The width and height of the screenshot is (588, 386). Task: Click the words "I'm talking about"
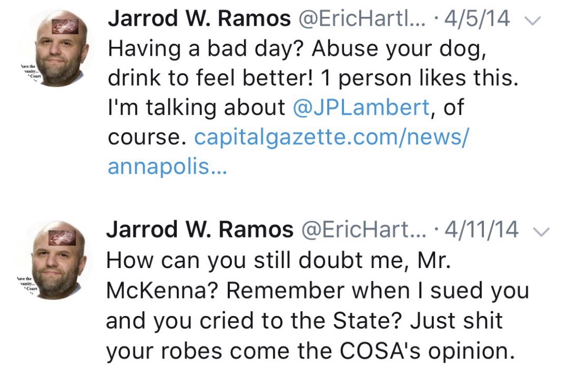click(x=197, y=108)
